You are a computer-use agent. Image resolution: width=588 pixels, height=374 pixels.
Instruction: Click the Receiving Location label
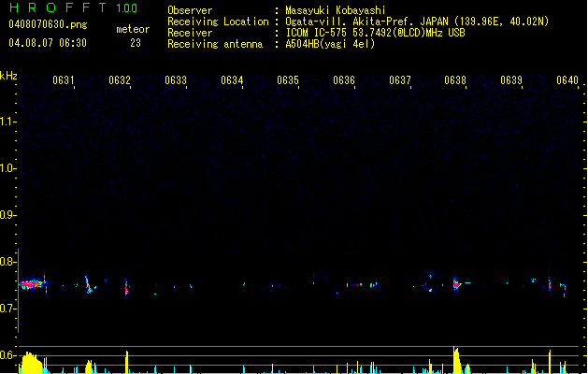click(x=218, y=22)
